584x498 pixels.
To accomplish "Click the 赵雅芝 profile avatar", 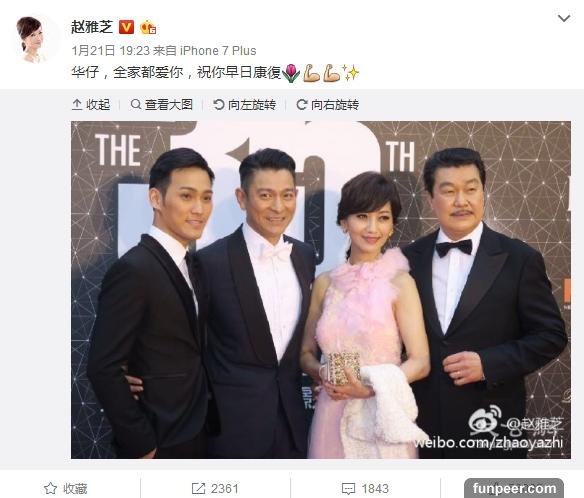I will 33,39.
